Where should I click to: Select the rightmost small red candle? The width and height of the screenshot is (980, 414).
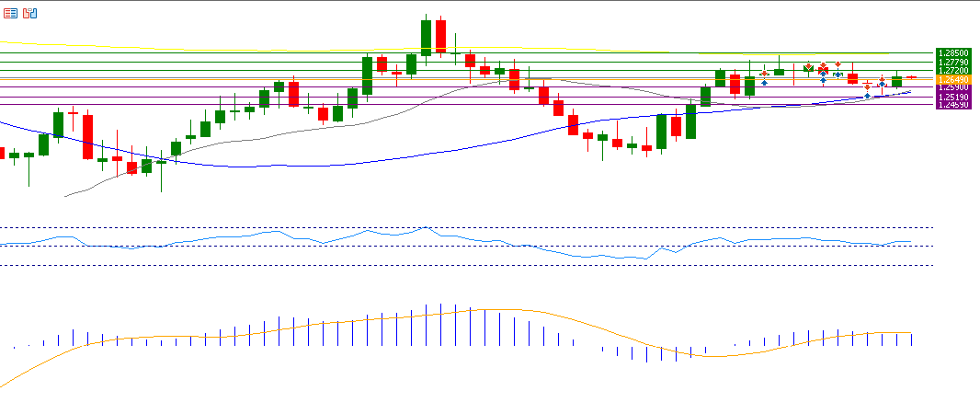click(x=912, y=77)
